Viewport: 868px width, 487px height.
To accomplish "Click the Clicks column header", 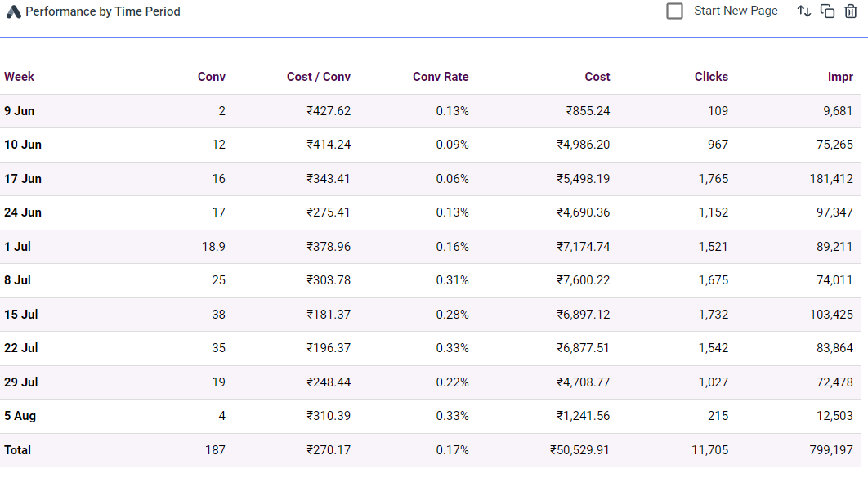I will click(711, 77).
